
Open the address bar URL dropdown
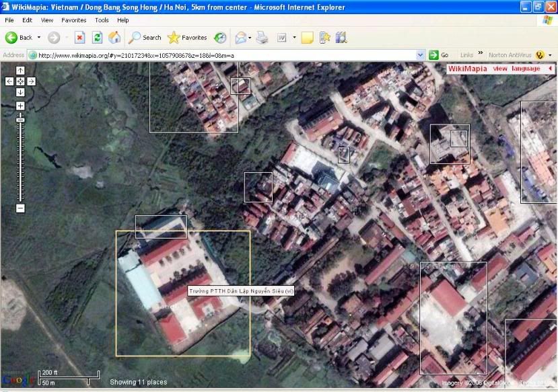[x=421, y=55]
